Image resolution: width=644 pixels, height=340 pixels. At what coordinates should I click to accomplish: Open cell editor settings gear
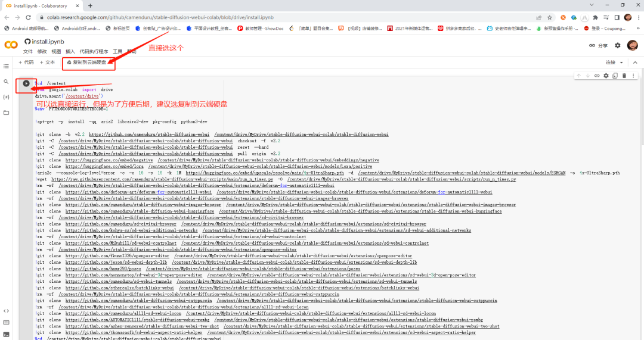click(606, 76)
